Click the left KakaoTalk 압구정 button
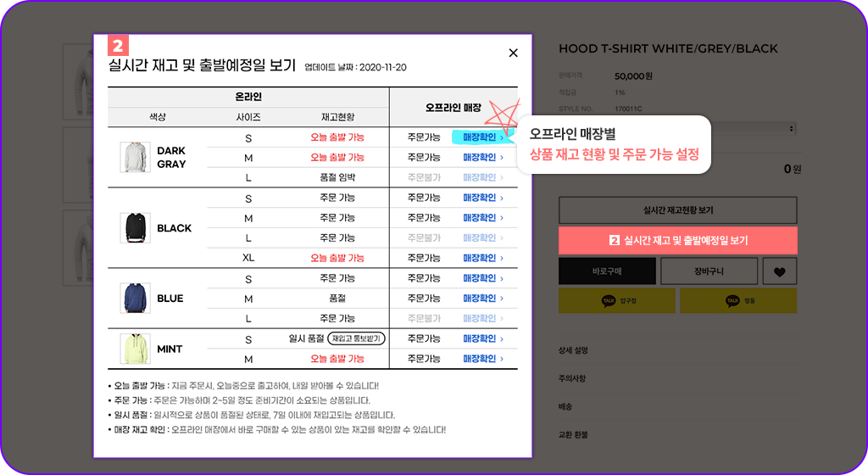Image resolution: width=868 pixels, height=475 pixels. pos(616,300)
